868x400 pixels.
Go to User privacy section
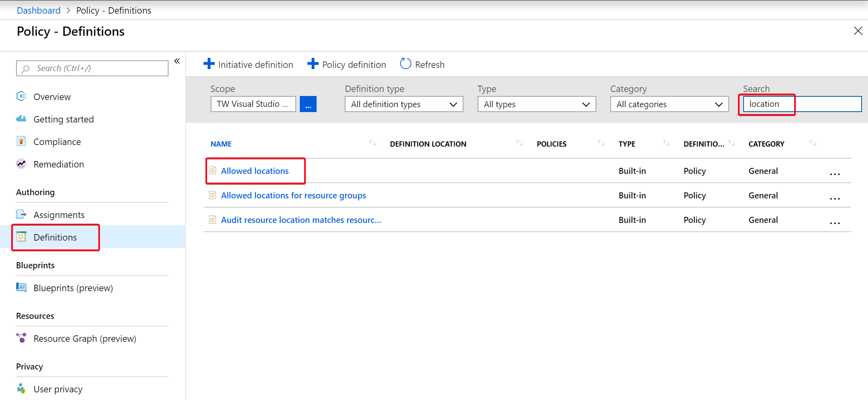pyautogui.click(x=58, y=389)
